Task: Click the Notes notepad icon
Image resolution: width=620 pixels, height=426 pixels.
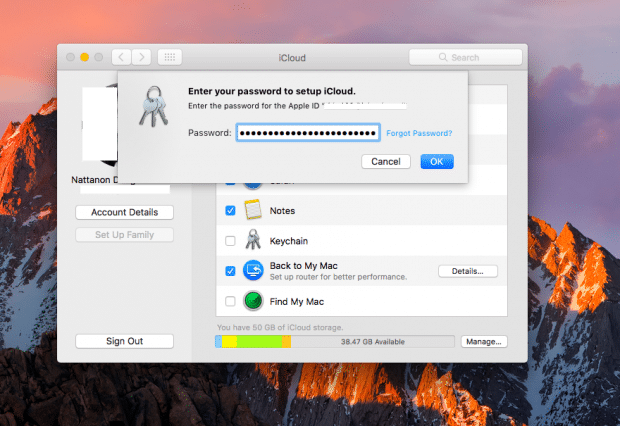Action: tap(253, 210)
